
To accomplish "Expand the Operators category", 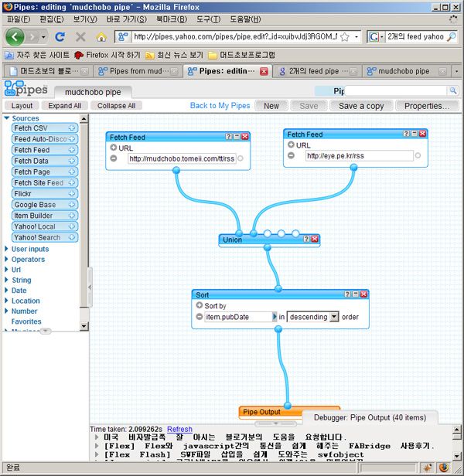I will (6, 260).
